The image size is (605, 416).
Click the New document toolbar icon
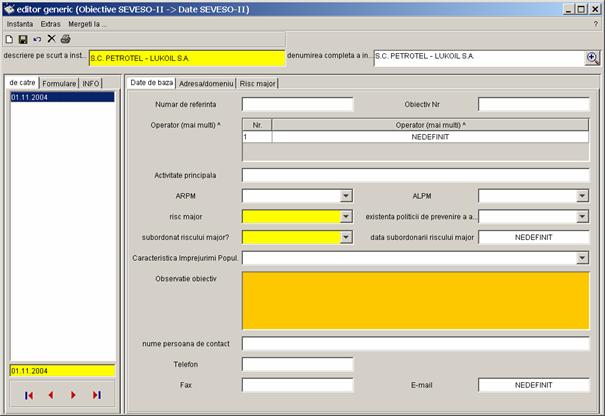tap(9, 38)
